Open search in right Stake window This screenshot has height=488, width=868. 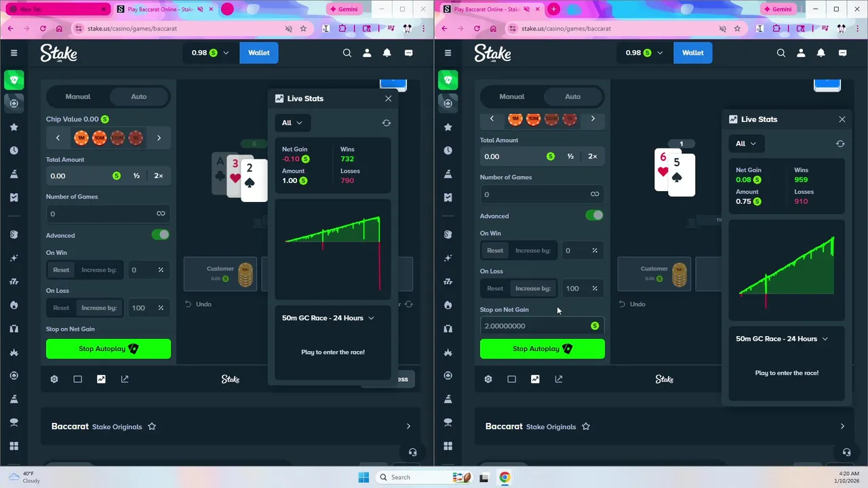(781, 53)
